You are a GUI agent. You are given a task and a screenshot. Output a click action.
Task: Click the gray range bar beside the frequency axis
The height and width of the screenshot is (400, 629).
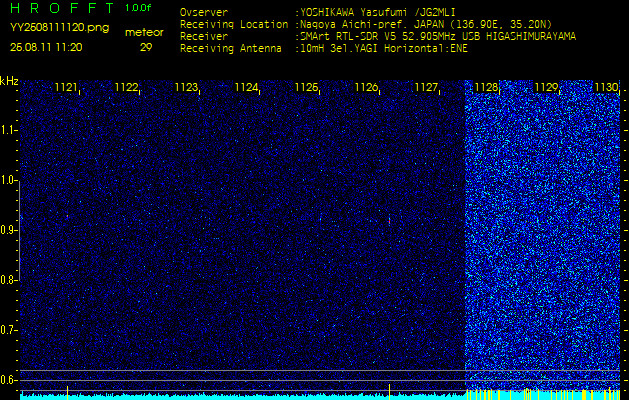[19, 230]
